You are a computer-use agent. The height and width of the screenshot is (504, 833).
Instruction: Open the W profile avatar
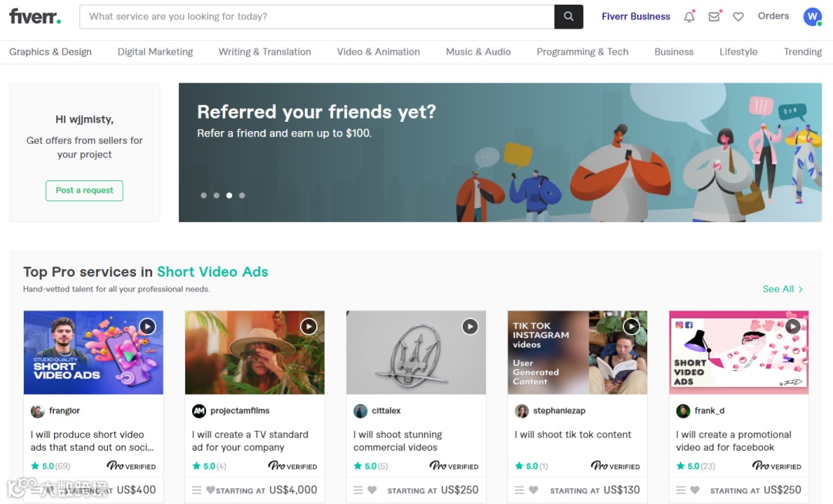812,16
